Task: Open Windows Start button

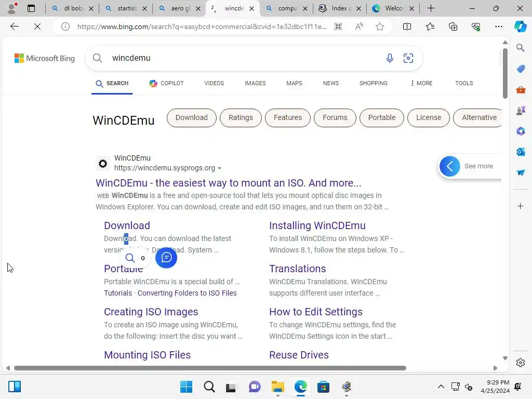Action: coord(186,387)
